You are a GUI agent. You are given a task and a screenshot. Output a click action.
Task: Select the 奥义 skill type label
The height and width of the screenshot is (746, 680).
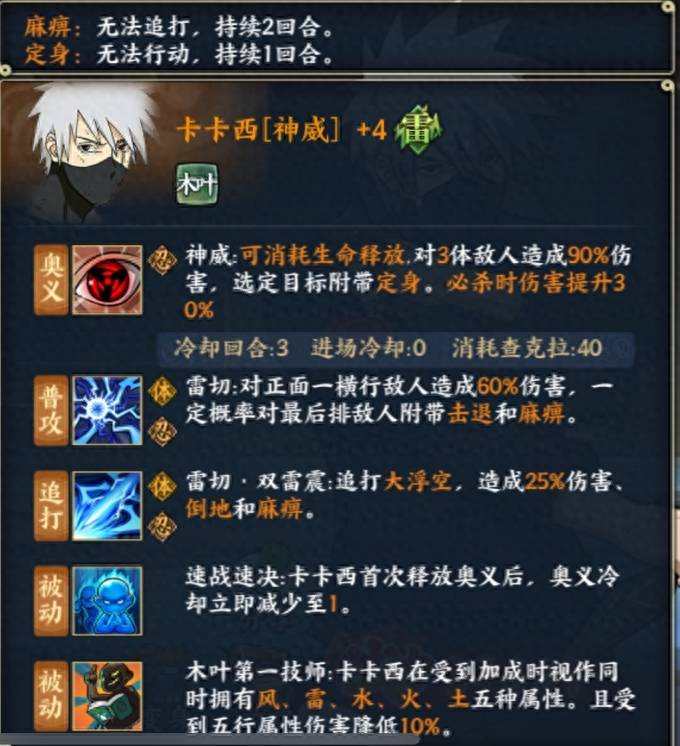[x=51, y=280]
